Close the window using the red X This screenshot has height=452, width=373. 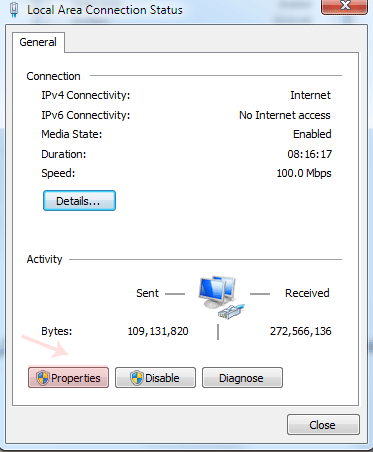[x=345, y=7]
